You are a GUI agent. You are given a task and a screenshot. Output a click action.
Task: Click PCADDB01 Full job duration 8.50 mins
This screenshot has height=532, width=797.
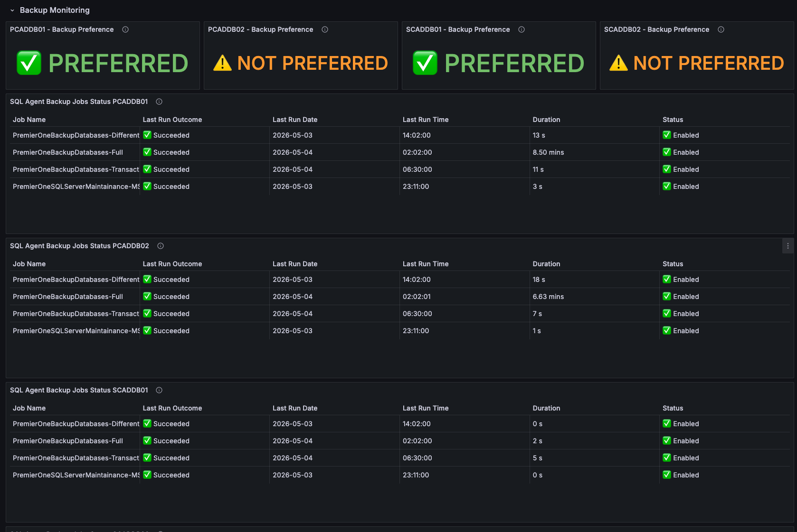(x=548, y=152)
